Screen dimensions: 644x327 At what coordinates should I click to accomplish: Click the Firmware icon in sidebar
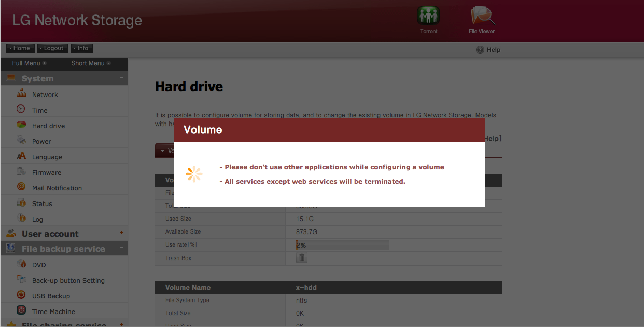pyautogui.click(x=21, y=172)
